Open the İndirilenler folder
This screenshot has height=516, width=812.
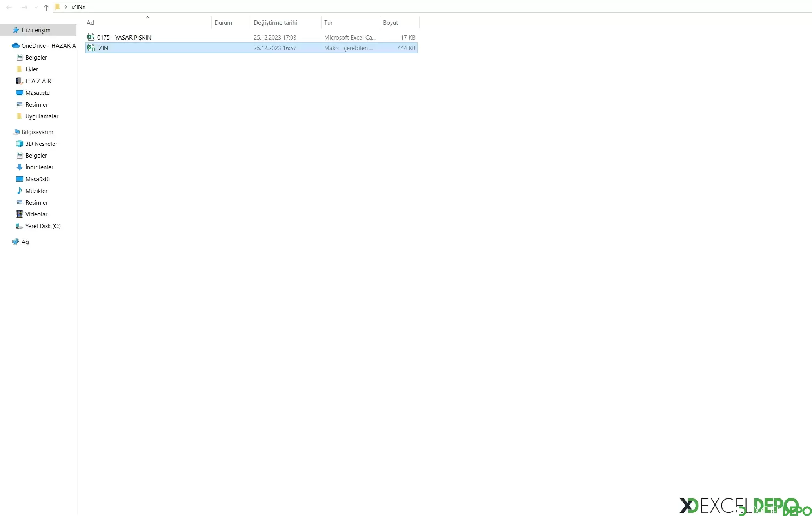(39, 167)
